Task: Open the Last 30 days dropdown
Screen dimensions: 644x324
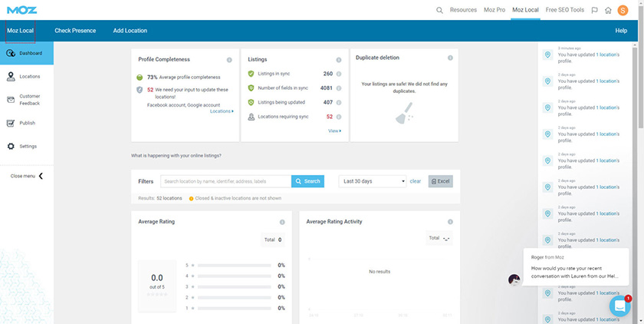Action: [372, 181]
